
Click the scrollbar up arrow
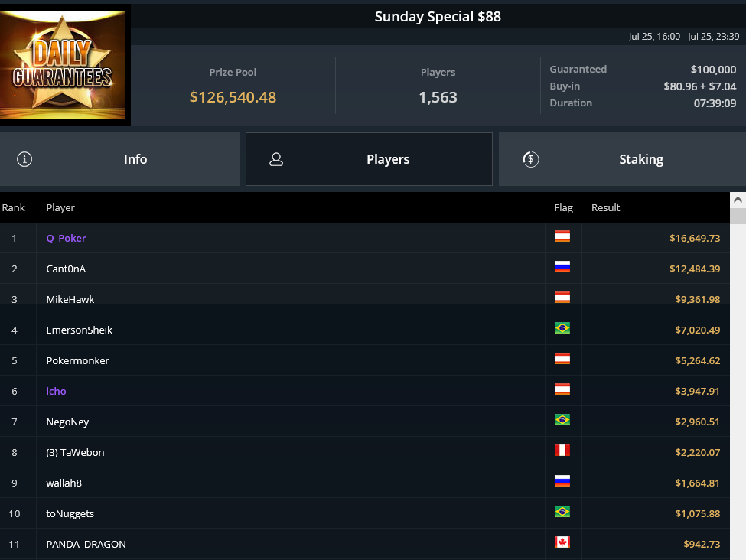point(738,200)
